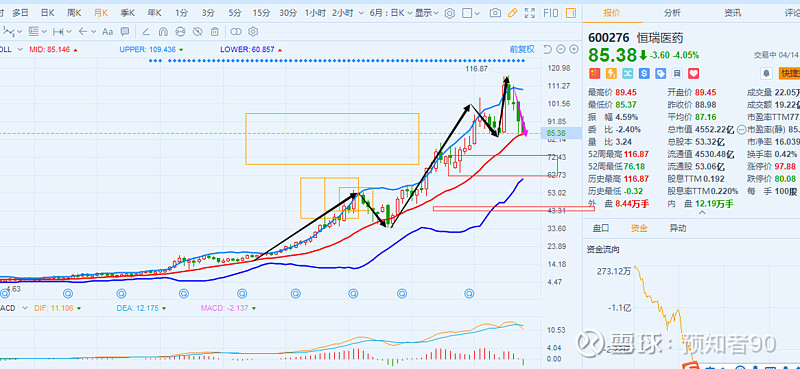This screenshot has width=800, height=369.
Task: Toggle 前复权 price adjustment
Action: pos(522,49)
